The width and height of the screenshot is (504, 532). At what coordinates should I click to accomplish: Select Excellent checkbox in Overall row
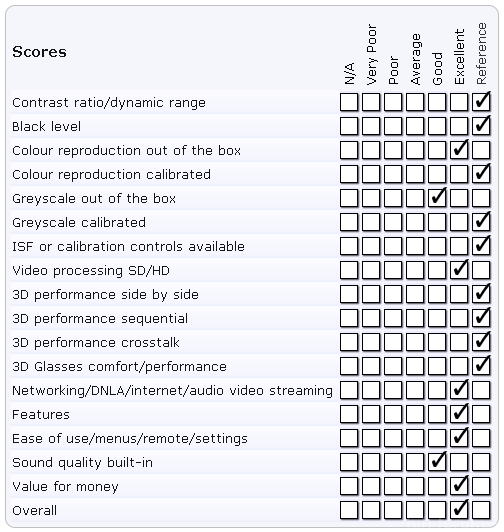(x=459, y=510)
